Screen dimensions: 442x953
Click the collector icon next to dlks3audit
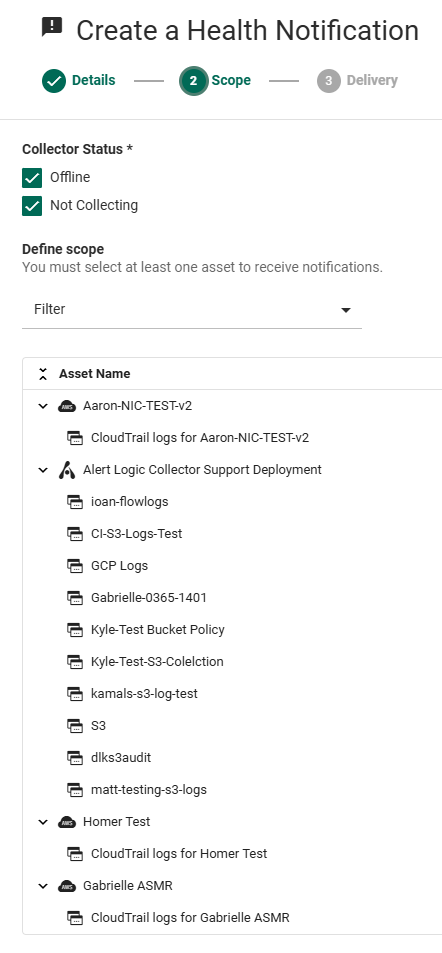point(75,758)
